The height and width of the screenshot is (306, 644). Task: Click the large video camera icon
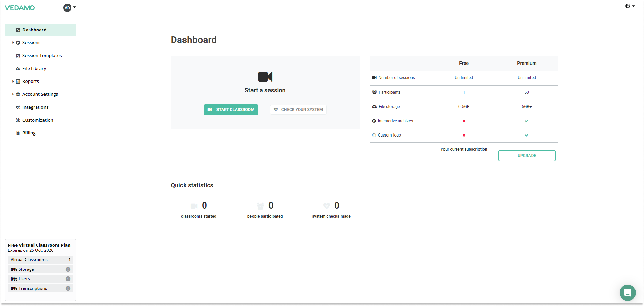265,77
